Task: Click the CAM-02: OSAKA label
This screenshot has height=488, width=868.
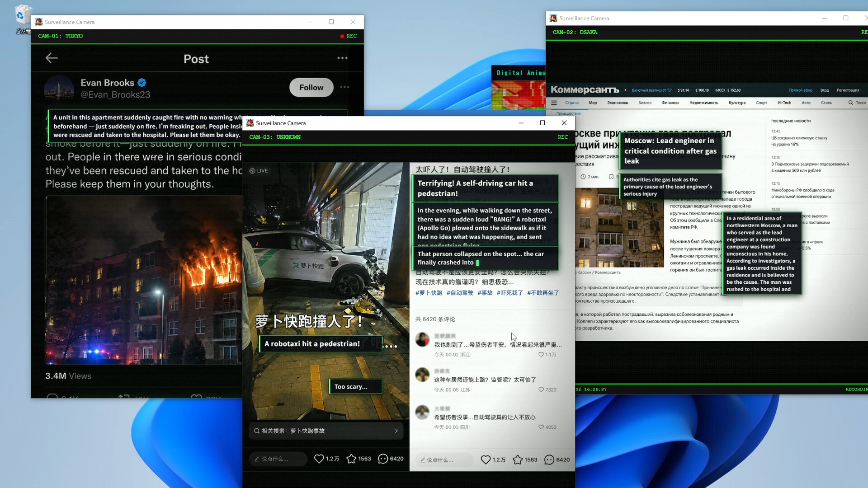Action: [x=575, y=32]
